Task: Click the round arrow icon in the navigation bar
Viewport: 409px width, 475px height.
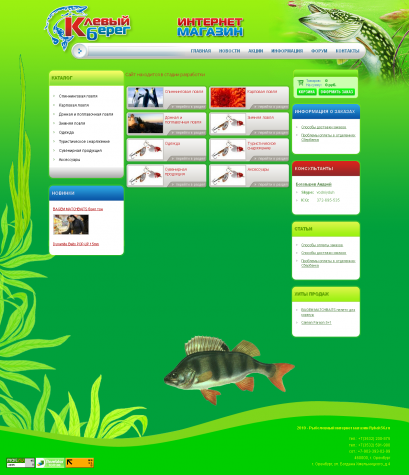Action: coord(80,51)
